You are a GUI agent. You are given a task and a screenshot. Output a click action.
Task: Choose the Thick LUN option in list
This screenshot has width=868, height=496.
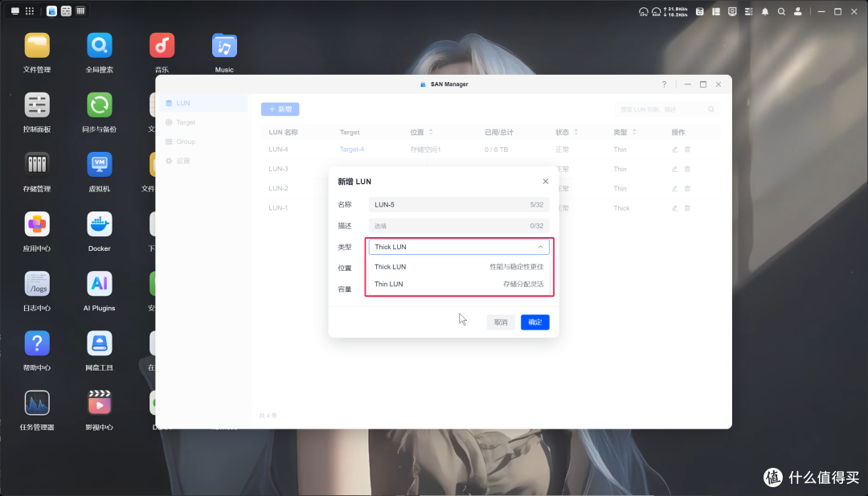point(459,267)
